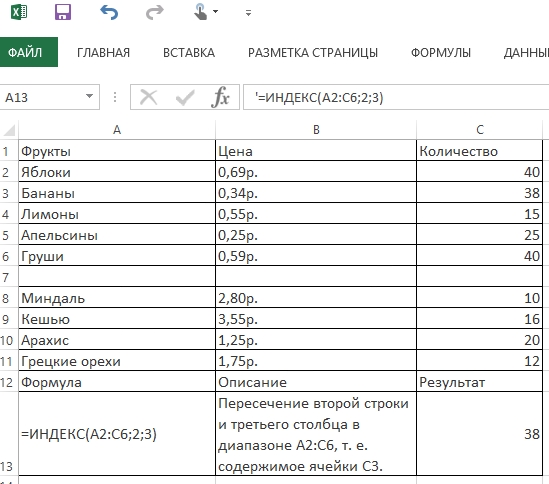Click the Select All corner triangle
Viewport: 549px width, 484px height.
pos(9,130)
